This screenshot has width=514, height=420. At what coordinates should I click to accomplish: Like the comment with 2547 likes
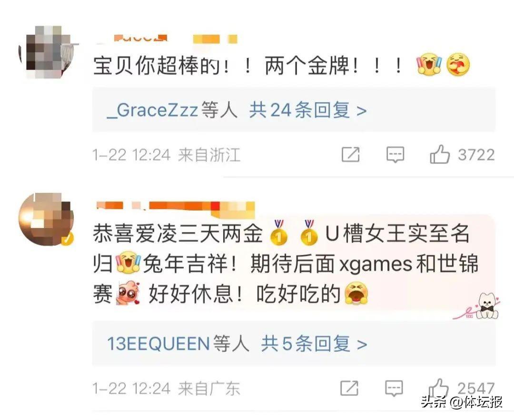(x=439, y=388)
